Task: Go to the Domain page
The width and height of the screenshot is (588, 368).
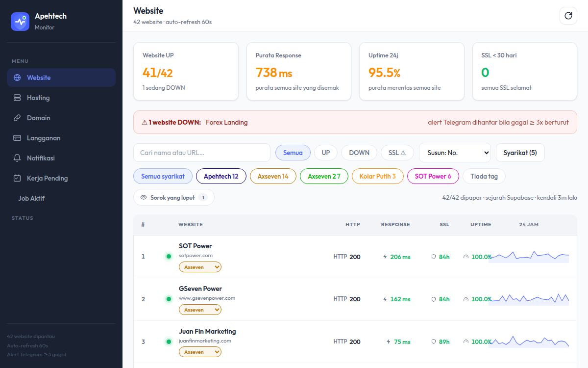Action: coord(61,118)
